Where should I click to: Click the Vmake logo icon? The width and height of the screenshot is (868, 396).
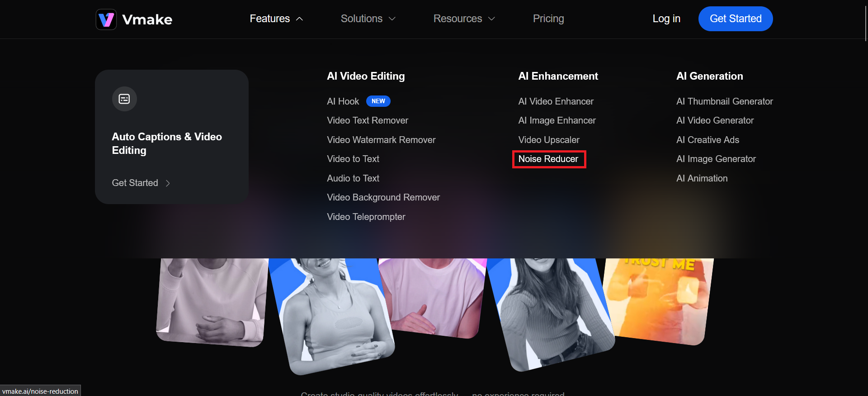(106, 19)
